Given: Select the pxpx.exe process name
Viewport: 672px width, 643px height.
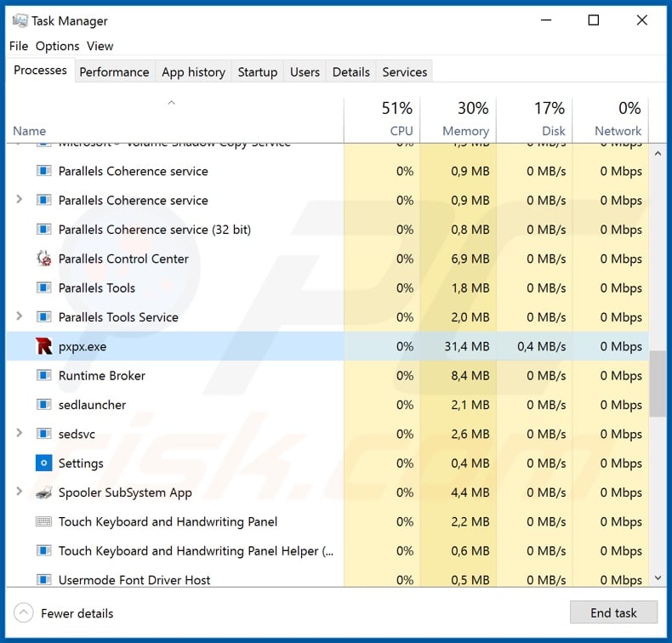Looking at the screenshot, I should (83, 346).
